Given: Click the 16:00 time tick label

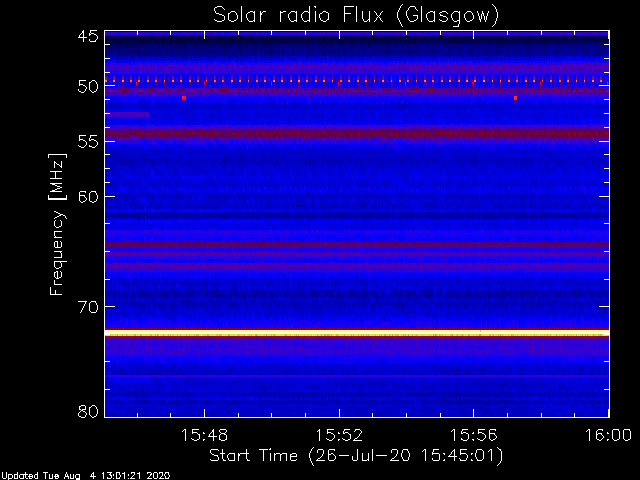Looking at the screenshot, I should tap(609, 436).
